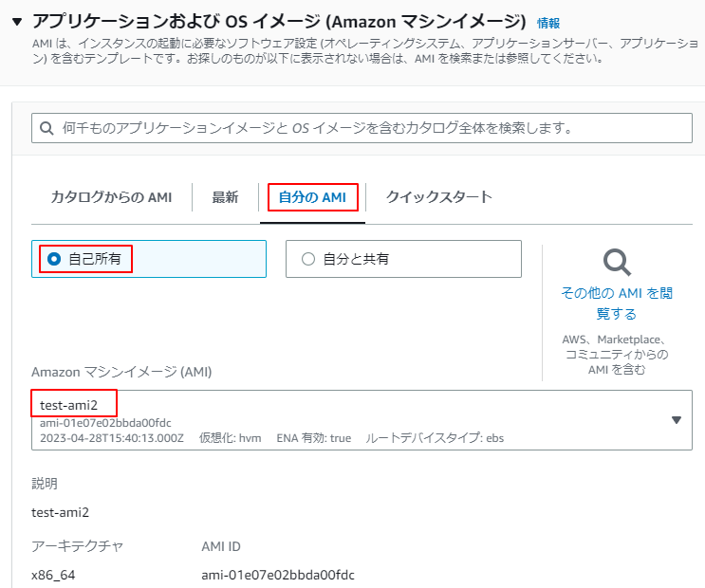705x588 pixels.
Task: Click the AMI ID label
Action: point(221,546)
